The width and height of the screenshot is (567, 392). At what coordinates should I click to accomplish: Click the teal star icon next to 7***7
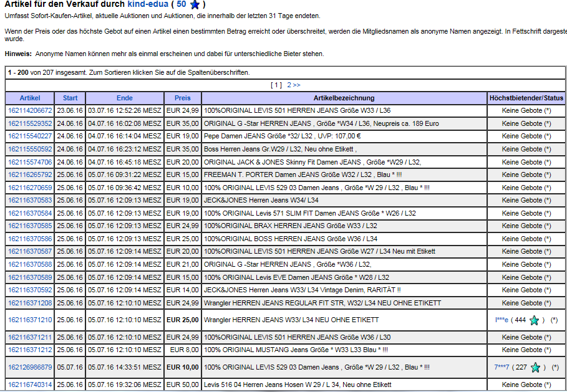point(535,368)
